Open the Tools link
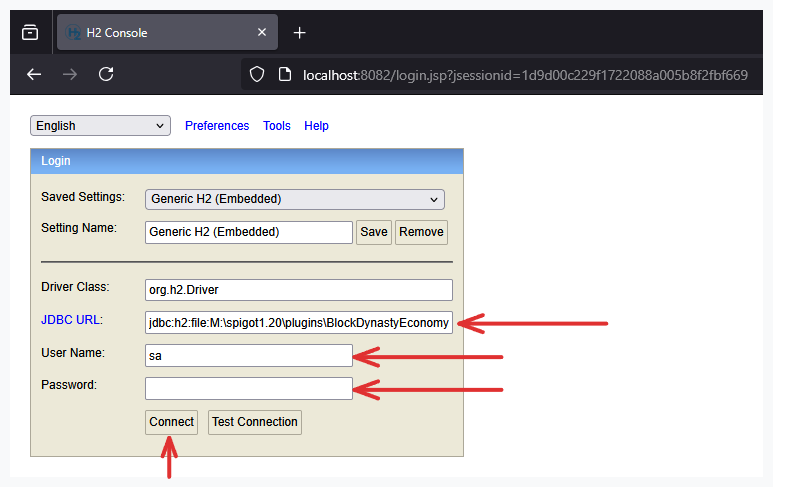The height and width of the screenshot is (487, 787). coord(277,126)
